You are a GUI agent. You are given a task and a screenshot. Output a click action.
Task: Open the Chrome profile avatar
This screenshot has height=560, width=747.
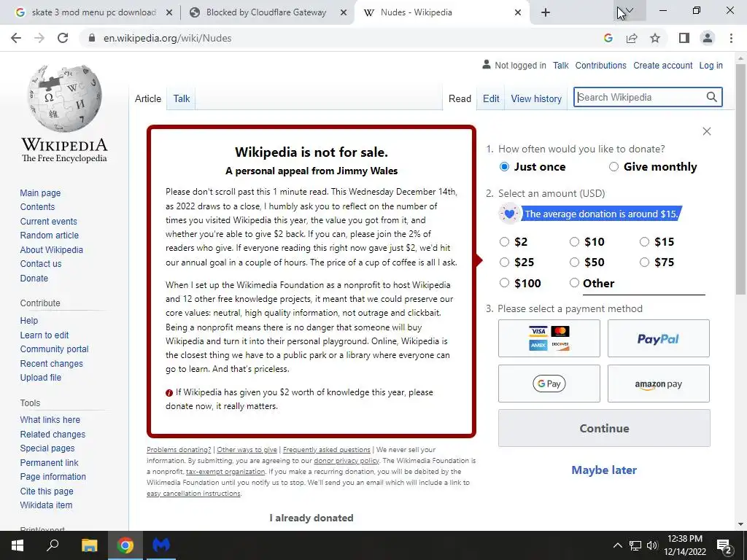pyautogui.click(x=708, y=38)
